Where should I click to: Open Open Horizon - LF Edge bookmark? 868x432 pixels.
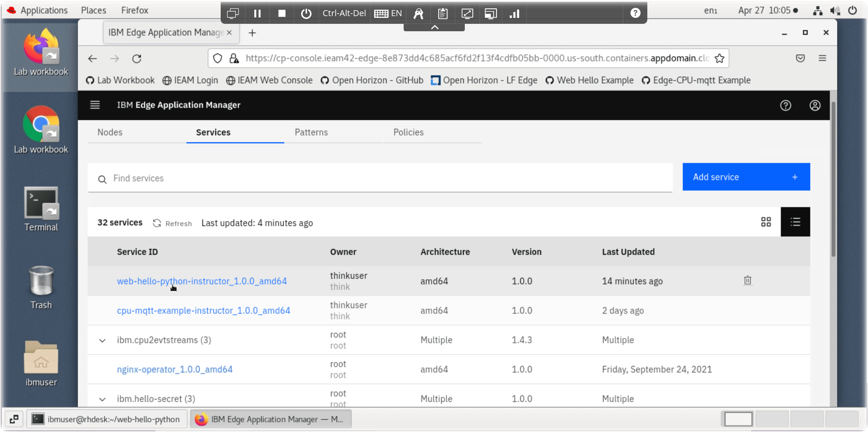point(484,80)
